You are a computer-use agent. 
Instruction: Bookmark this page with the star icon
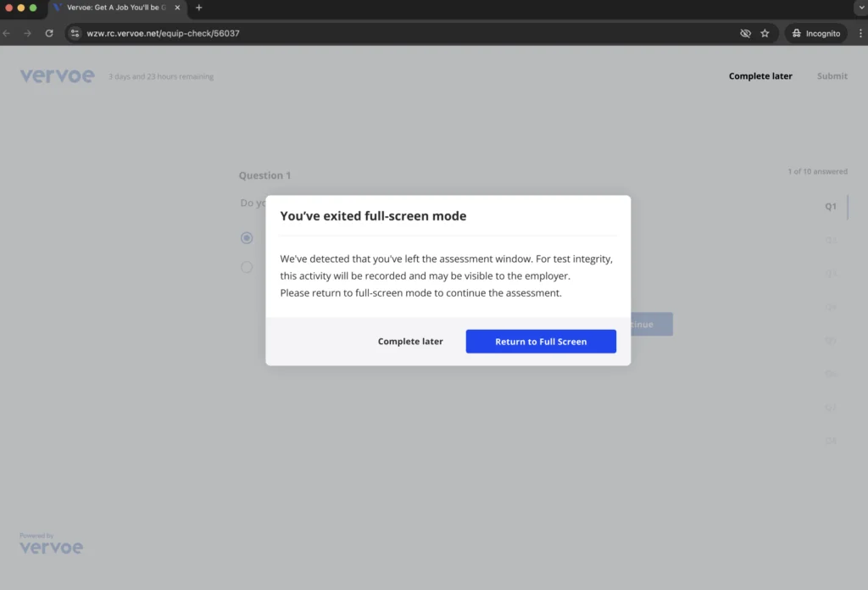coord(765,33)
